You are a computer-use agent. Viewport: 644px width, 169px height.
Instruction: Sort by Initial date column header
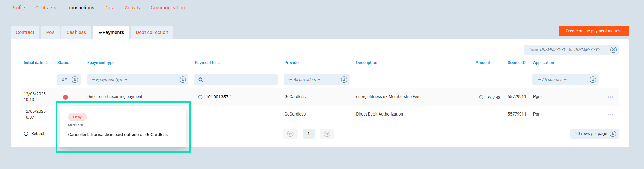34,63
